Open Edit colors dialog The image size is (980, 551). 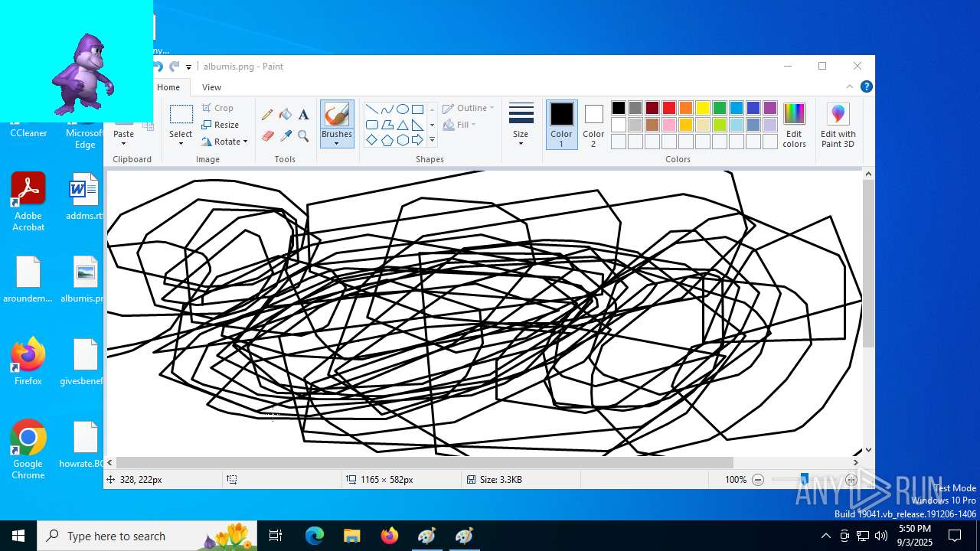(x=794, y=125)
